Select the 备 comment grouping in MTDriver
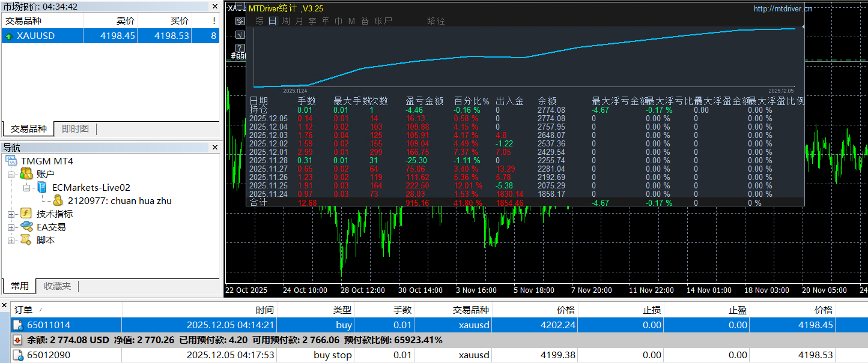The image size is (868, 363). click(x=365, y=21)
